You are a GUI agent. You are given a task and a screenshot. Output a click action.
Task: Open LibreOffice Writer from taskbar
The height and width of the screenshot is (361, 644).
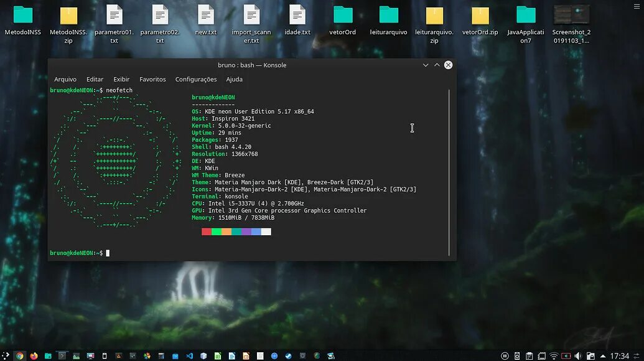click(231, 355)
